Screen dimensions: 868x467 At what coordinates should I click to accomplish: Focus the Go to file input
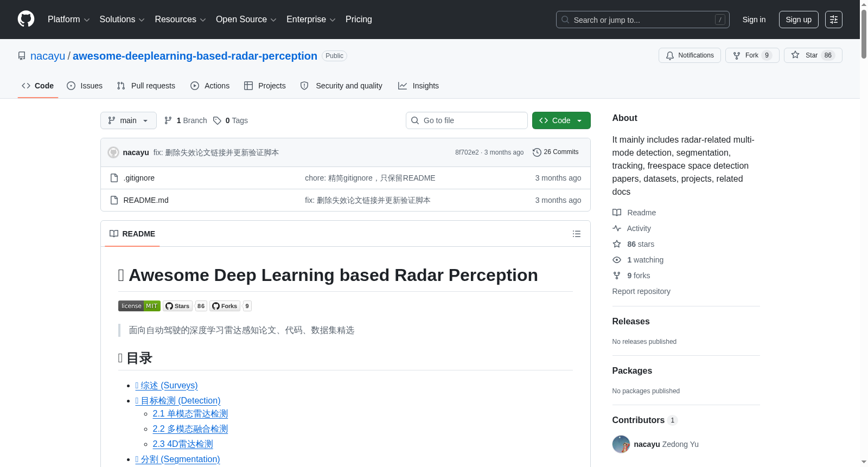tap(467, 120)
